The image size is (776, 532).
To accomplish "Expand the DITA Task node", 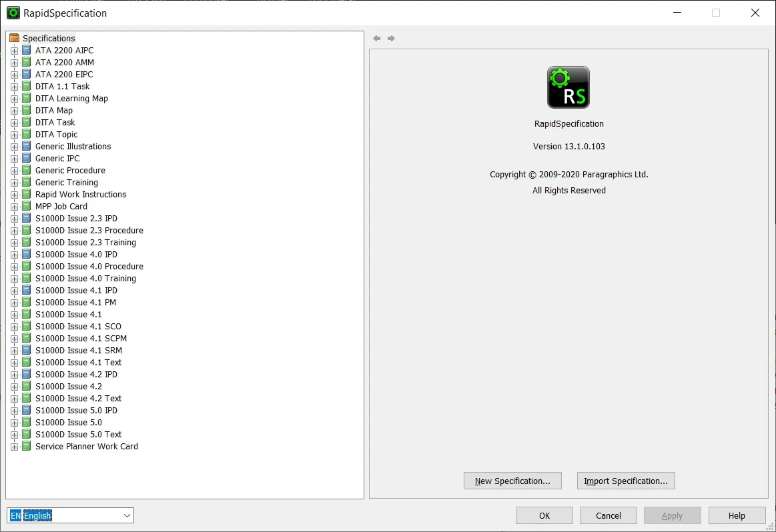I will 15,123.
